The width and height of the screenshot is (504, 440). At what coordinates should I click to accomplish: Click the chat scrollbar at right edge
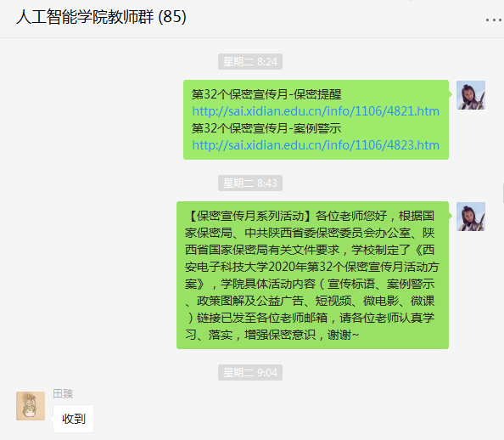[x=502, y=193]
